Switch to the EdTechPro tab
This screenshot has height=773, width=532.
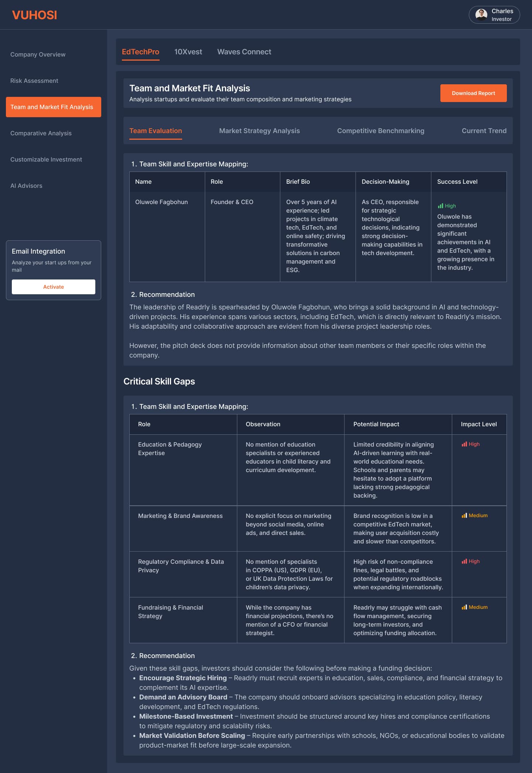pos(140,52)
